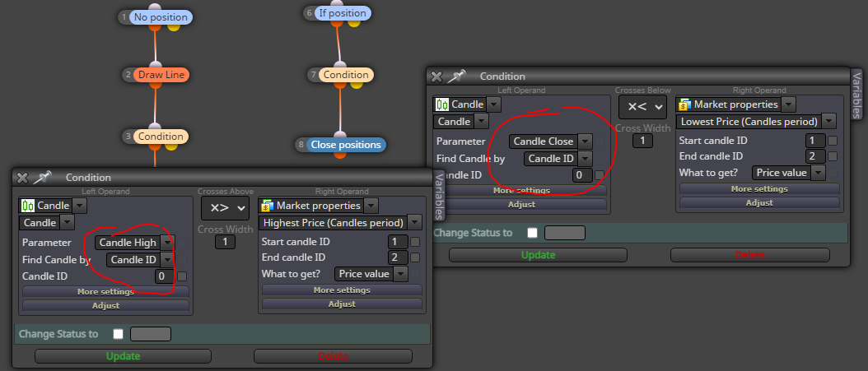Screen dimensions: 868x371
Task: Click Market properties icon in upper-right panel
Action: (685, 104)
